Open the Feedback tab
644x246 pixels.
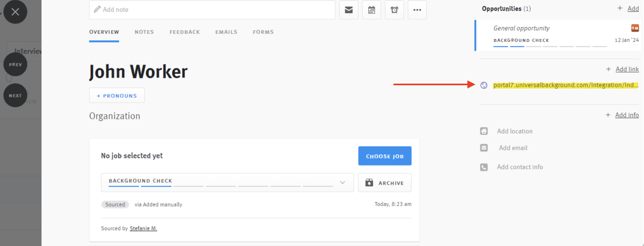click(x=184, y=32)
